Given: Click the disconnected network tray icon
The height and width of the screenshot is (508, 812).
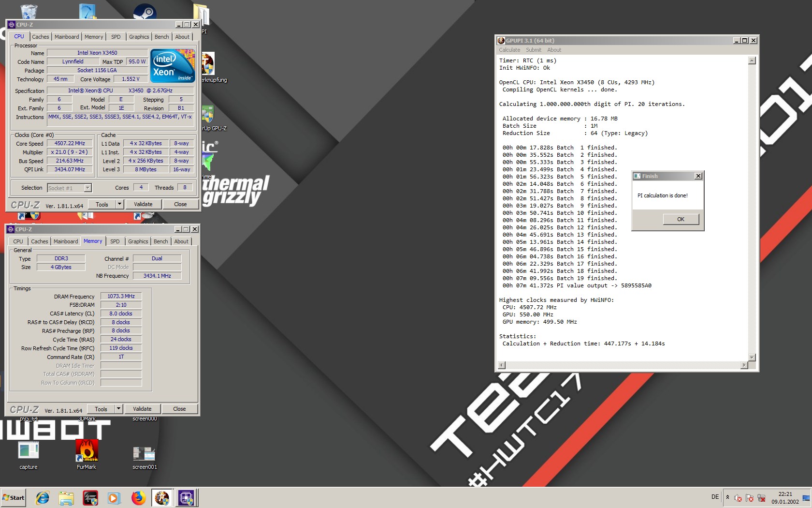Looking at the screenshot, I should click(x=761, y=498).
